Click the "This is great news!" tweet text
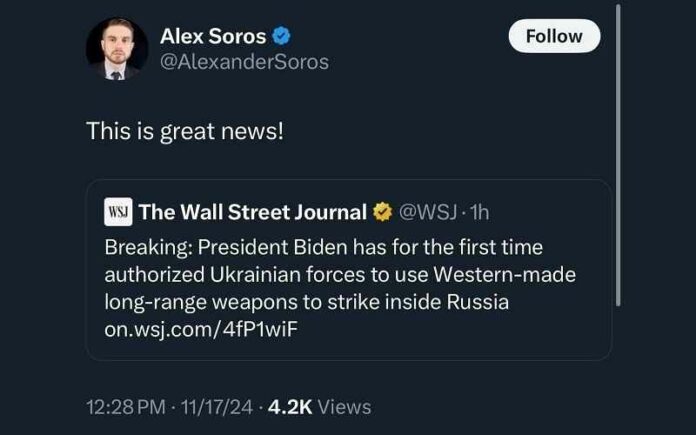 185,131
